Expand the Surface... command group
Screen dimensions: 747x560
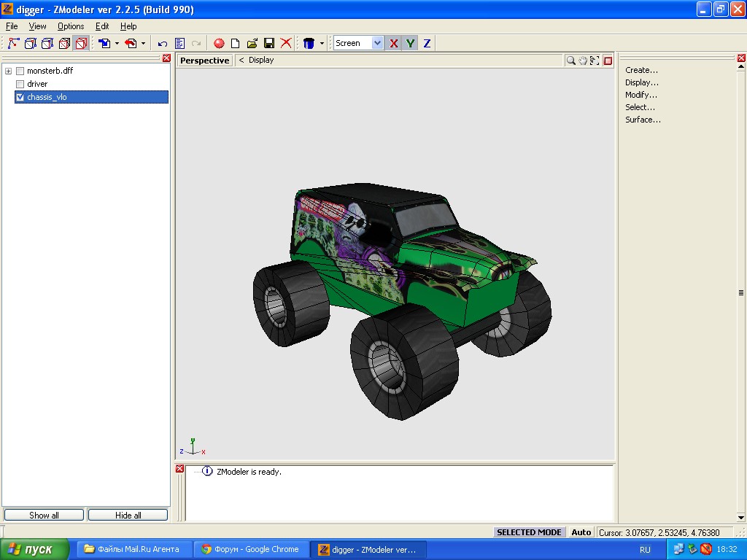coord(643,120)
